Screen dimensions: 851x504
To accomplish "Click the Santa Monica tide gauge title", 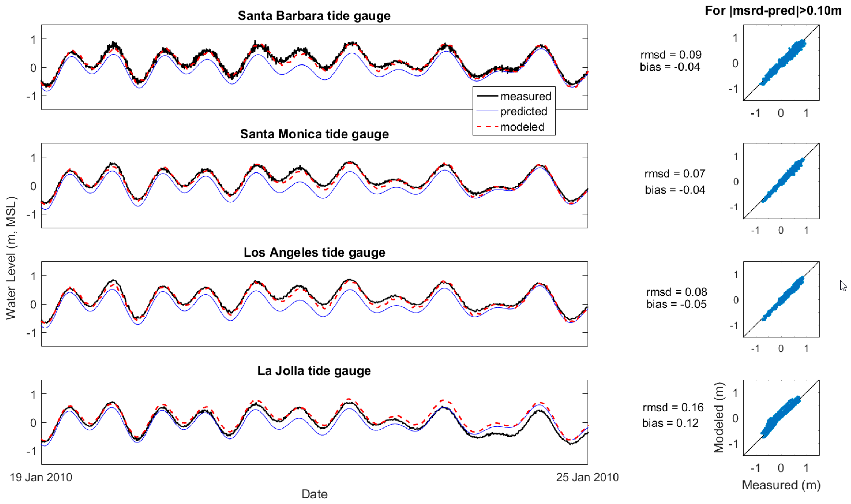I will pos(314,134).
